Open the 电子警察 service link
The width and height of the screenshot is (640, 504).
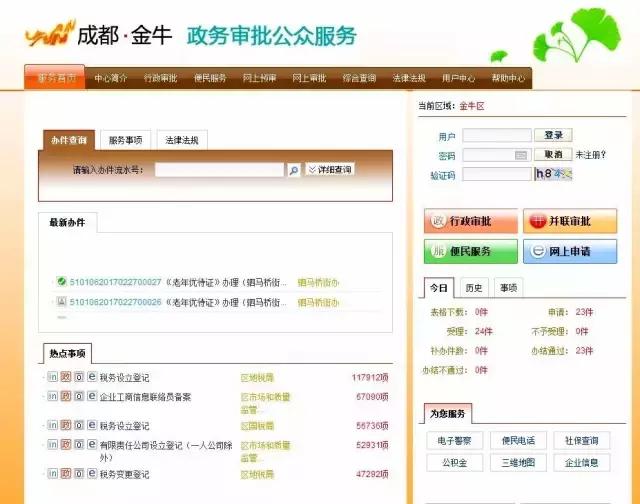454,440
